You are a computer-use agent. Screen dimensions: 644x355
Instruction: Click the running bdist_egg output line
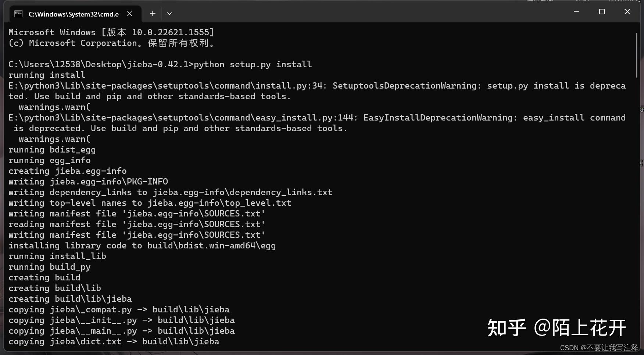coord(51,150)
